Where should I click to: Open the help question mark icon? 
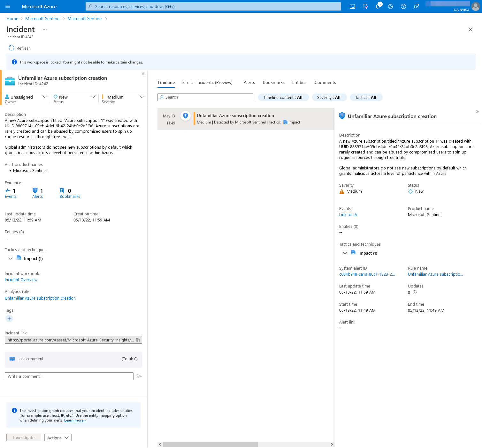[x=403, y=6]
